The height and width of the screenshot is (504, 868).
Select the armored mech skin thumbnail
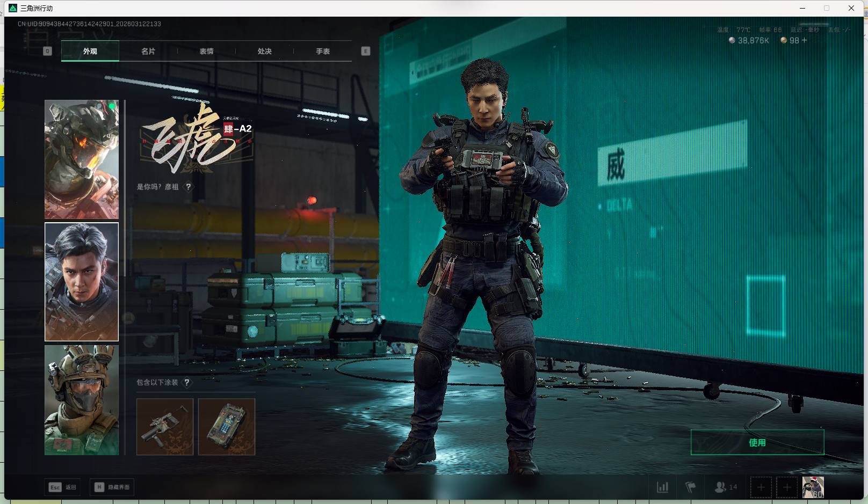82,159
